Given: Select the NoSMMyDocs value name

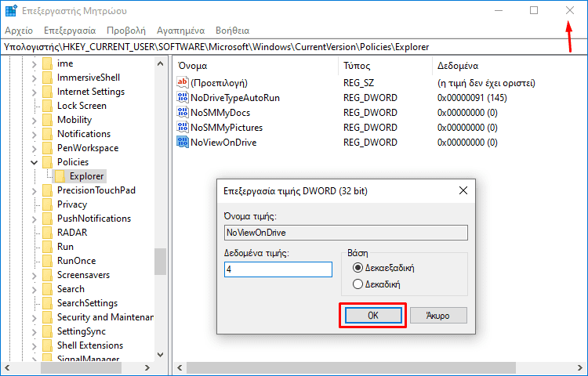Looking at the screenshot, I should pyautogui.click(x=220, y=113).
